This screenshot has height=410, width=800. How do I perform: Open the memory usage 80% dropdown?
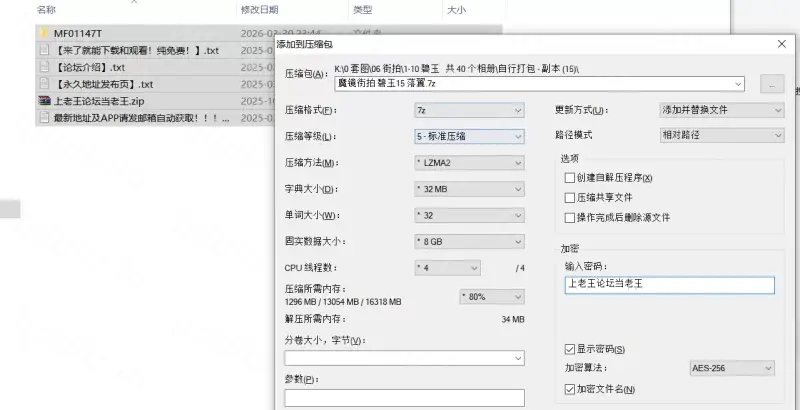[492, 297]
